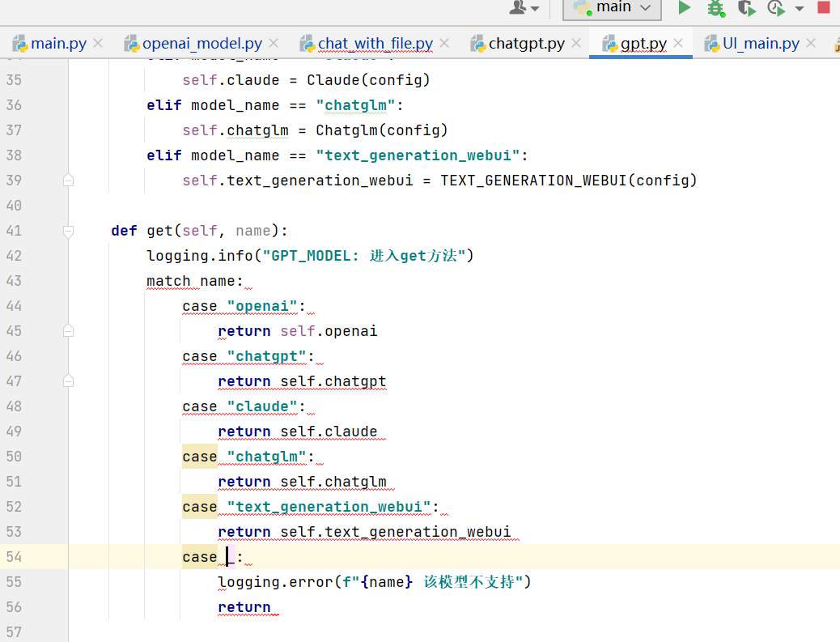Viewport: 840px width, 642px height.
Task: Run the main configuration
Action: [684, 8]
